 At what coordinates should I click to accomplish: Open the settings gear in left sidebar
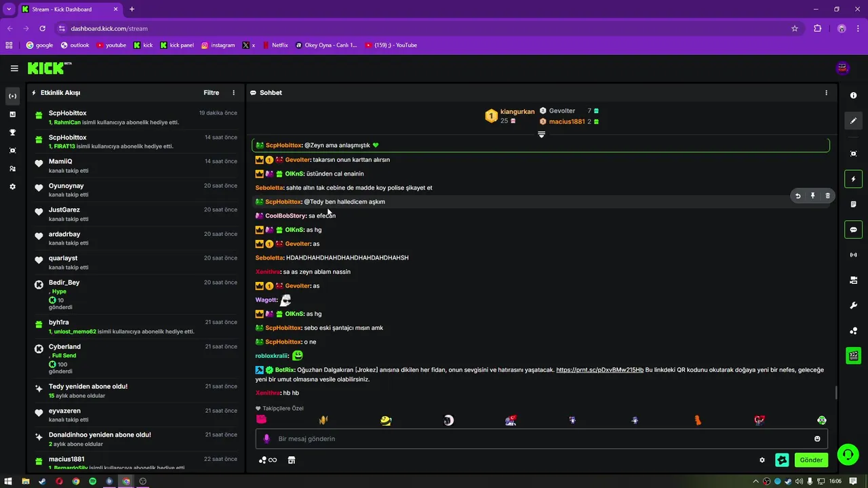tap(12, 186)
